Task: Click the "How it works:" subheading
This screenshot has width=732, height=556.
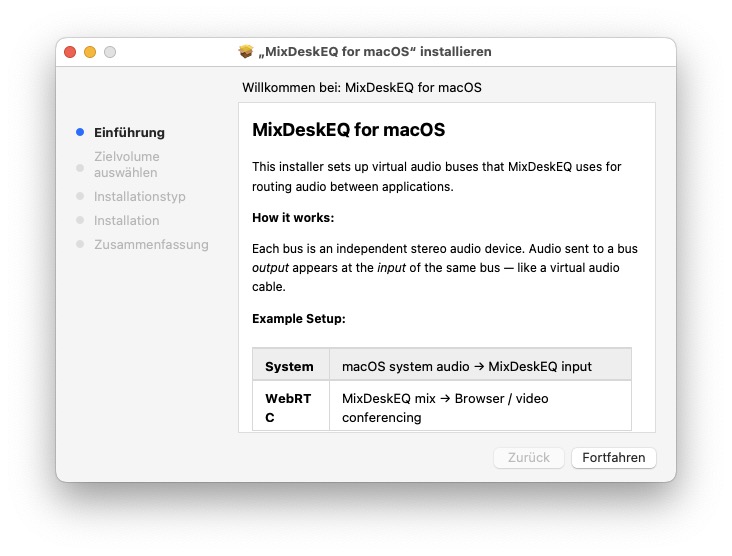Action: coord(293,218)
